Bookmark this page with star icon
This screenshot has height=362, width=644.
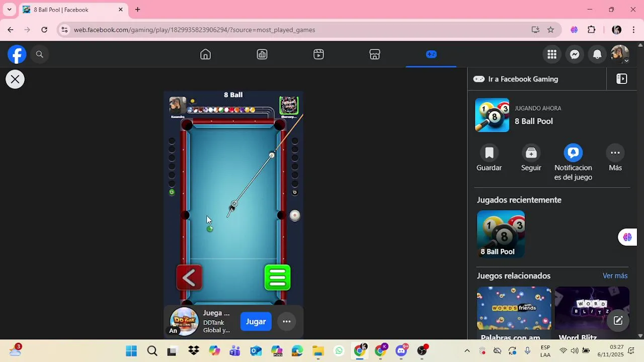coord(551,30)
